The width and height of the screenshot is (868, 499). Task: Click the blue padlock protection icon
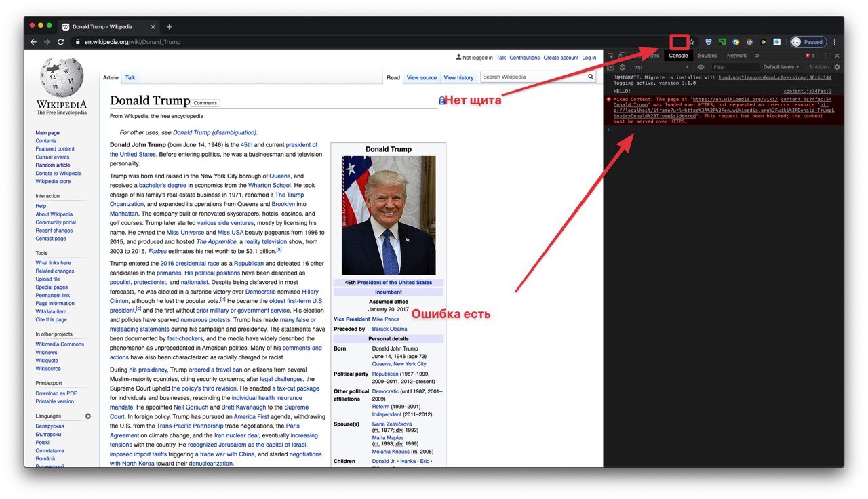pyautogui.click(x=442, y=100)
